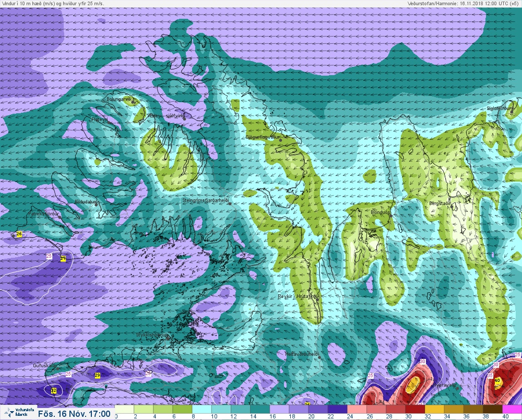Click the 35 contour label
The image size is (522, 420).
(x=490, y=376)
